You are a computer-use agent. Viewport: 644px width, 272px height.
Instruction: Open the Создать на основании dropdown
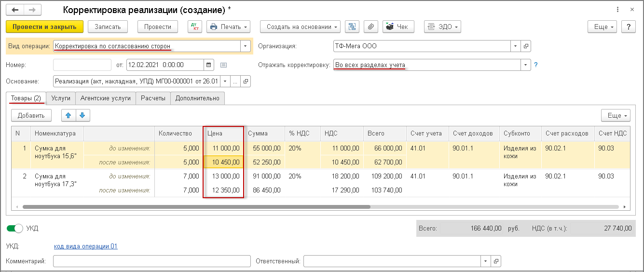tap(300, 27)
